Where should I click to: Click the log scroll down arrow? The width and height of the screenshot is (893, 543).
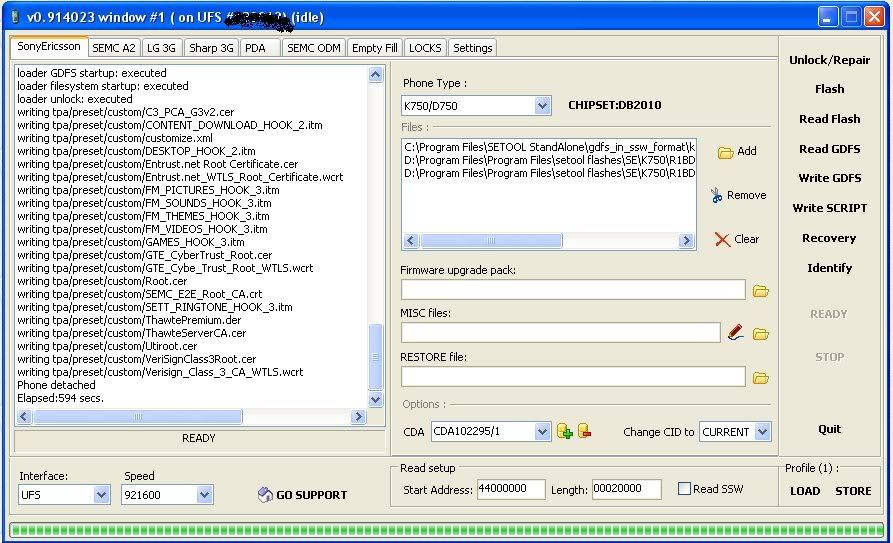coord(375,399)
